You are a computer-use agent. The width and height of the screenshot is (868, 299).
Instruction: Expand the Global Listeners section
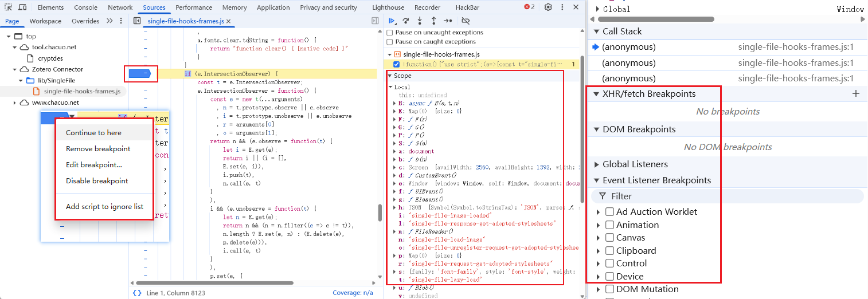(x=597, y=164)
